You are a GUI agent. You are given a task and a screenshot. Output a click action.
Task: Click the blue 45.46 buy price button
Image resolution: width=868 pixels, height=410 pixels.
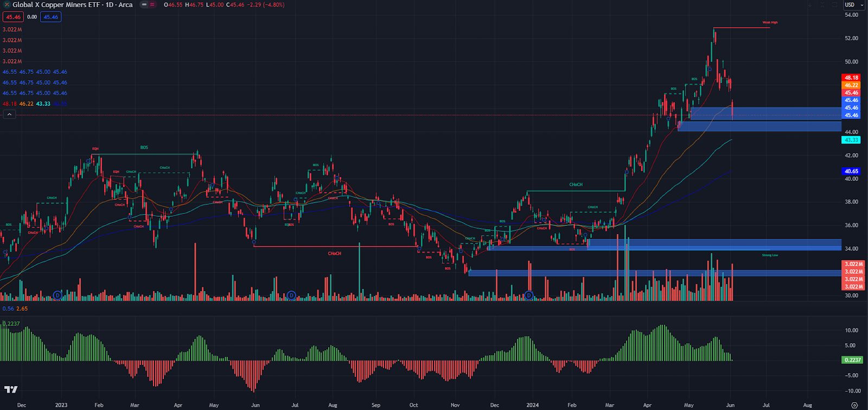pos(51,17)
